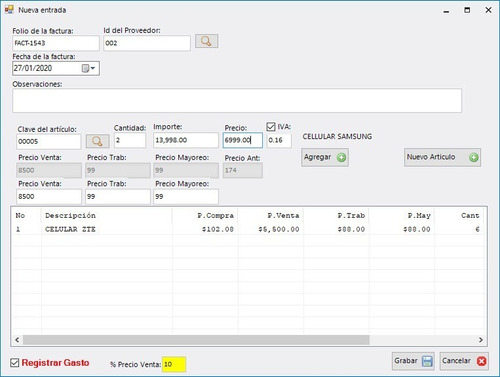Click the scrollbar right arrow
Image resolution: width=500 pixels, height=377 pixels.
(481, 340)
